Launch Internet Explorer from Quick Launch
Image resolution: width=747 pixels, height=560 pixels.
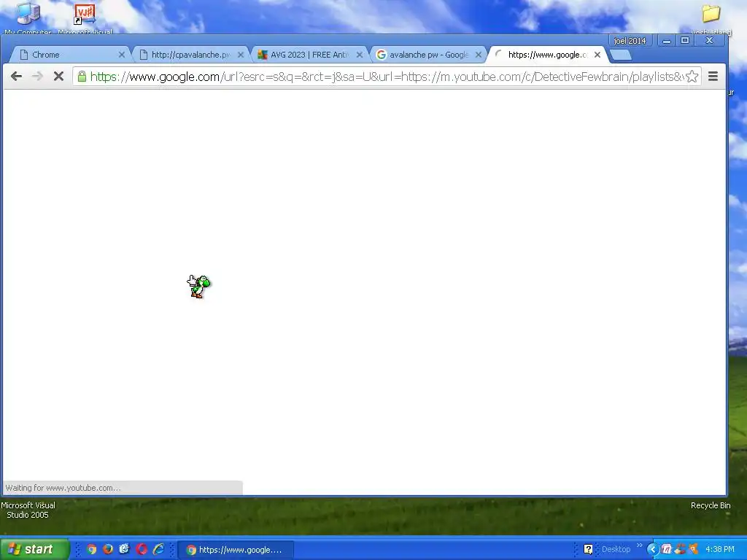(x=158, y=549)
